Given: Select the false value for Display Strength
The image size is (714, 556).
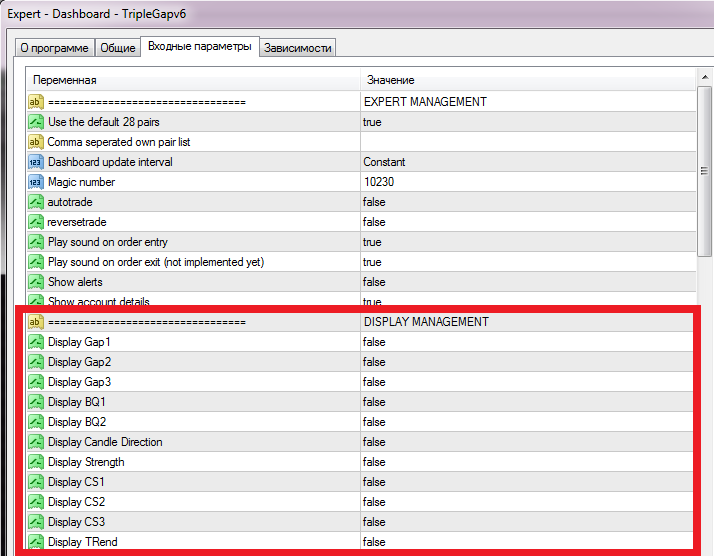Looking at the screenshot, I should [526, 462].
